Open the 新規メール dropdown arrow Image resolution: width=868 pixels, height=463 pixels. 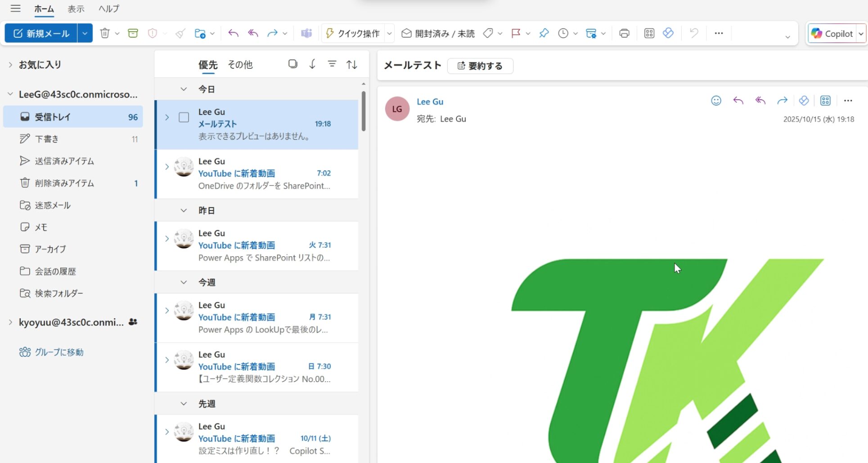tap(85, 33)
